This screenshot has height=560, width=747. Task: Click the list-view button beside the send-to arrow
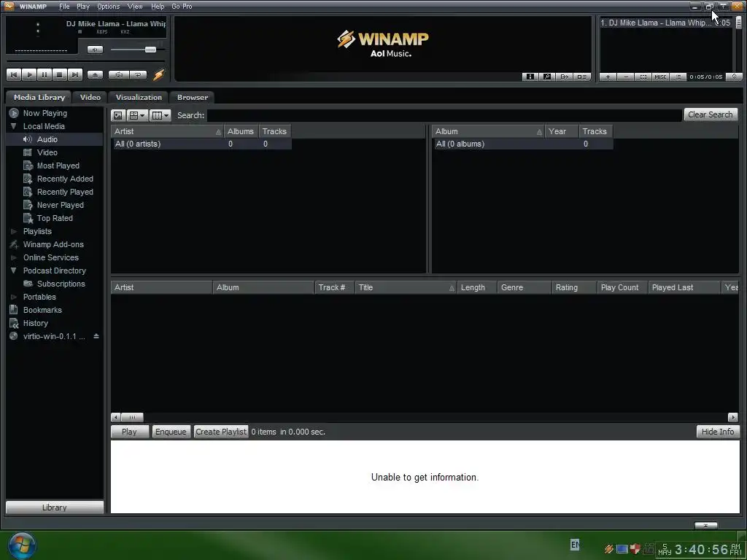[x=581, y=77]
